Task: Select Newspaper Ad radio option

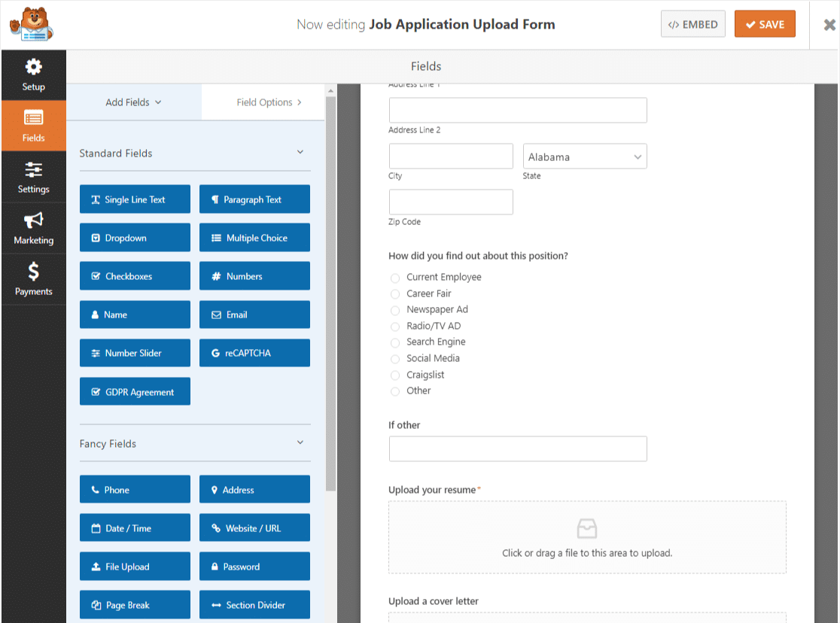Action: click(395, 310)
